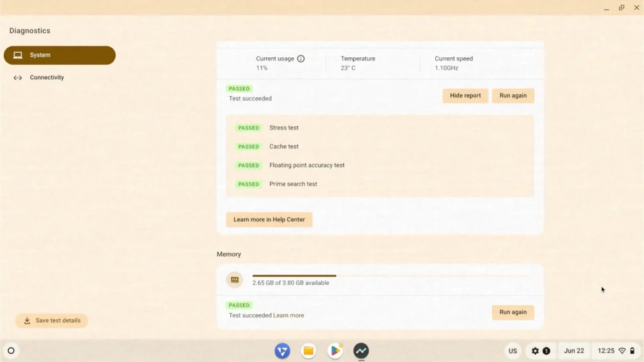Select the Stress test result row
This screenshot has width=644, height=362.
coord(380,128)
